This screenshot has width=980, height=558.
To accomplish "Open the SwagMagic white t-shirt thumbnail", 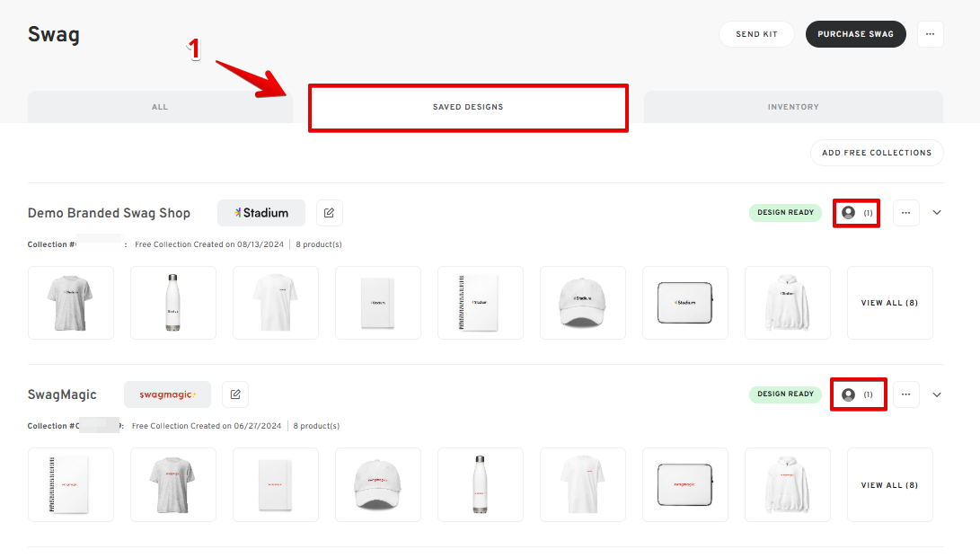I will click(583, 485).
